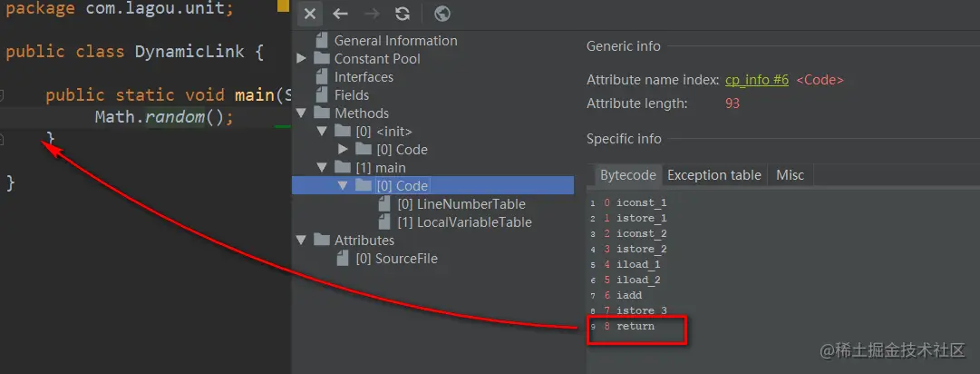Switch to the Bytecode tab

coord(627,175)
